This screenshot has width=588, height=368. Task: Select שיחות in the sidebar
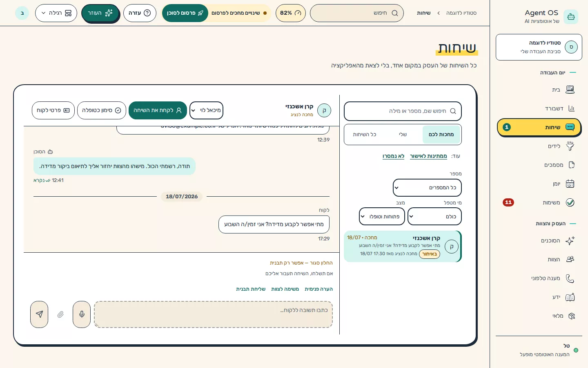[x=539, y=127]
